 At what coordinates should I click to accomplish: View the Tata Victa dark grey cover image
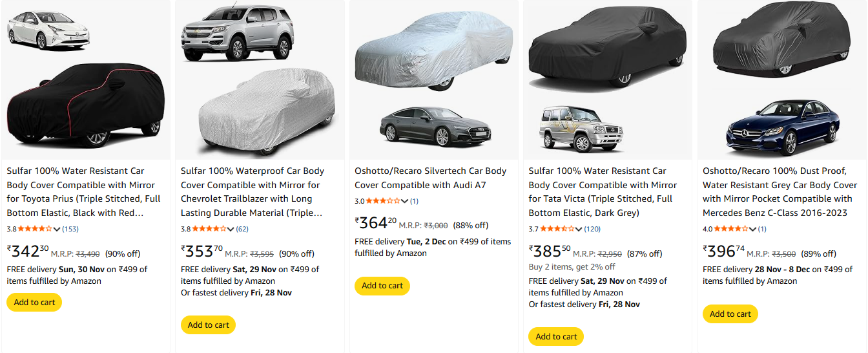[x=607, y=81]
